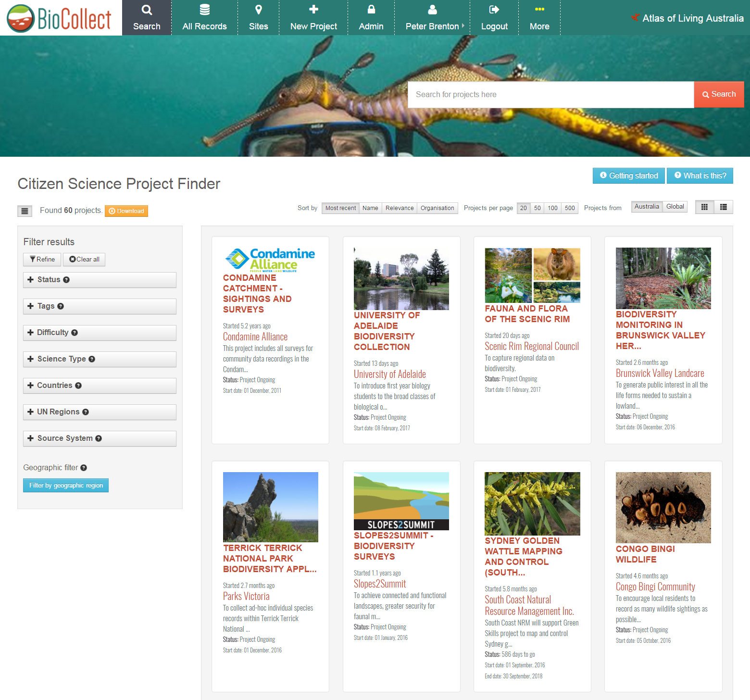Image resolution: width=750 pixels, height=700 pixels.
Task: Expand the Source System filter
Action: click(x=100, y=438)
